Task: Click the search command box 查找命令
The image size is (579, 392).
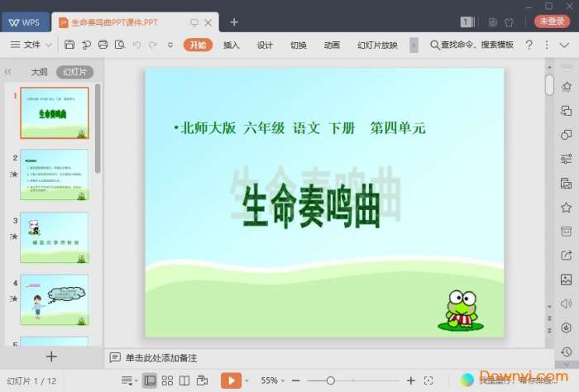Action: pyautogui.click(x=472, y=45)
